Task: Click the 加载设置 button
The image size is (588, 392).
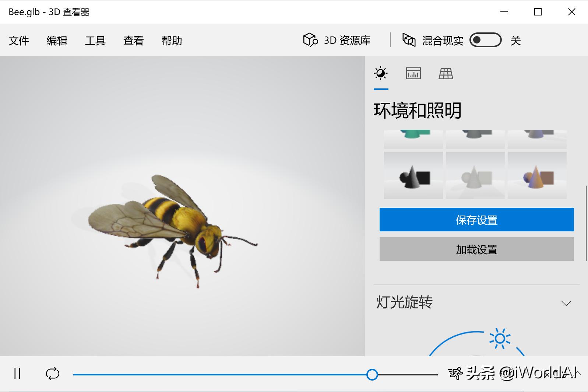Action: [x=477, y=249]
